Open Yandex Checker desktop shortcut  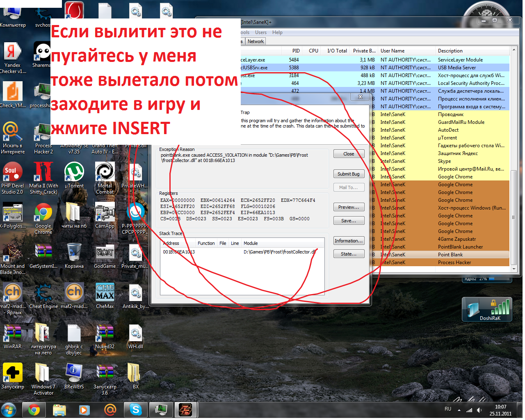point(13,58)
